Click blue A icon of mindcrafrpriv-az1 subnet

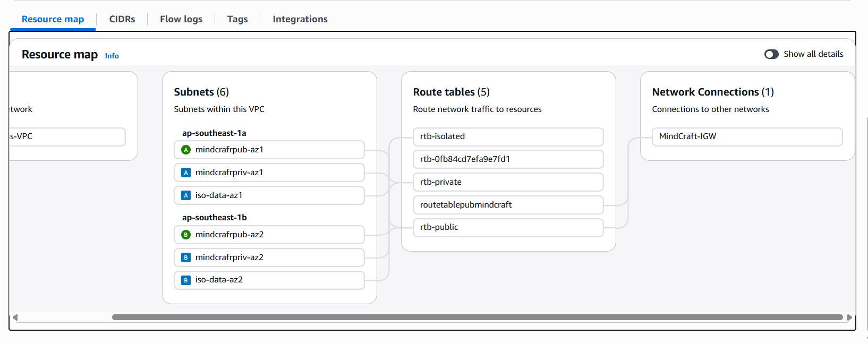tap(186, 173)
